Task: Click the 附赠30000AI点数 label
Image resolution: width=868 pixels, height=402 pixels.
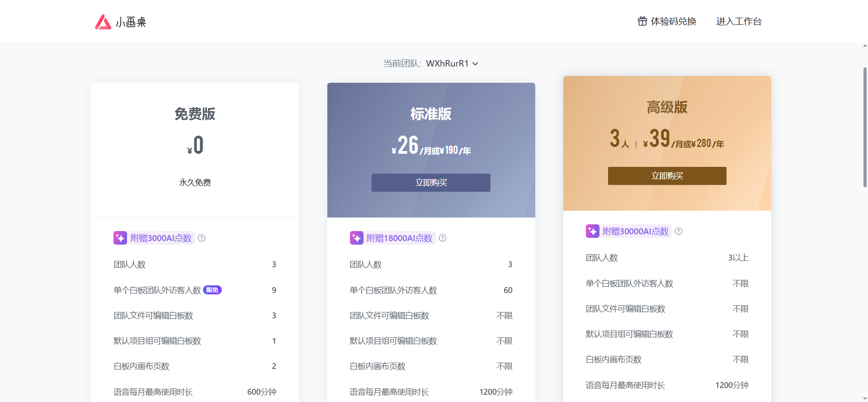Action: 635,231
